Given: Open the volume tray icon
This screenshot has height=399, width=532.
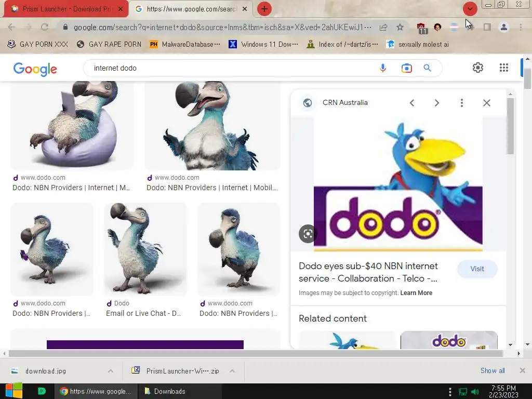Looking at the screenshot, I should pos(475,392).
